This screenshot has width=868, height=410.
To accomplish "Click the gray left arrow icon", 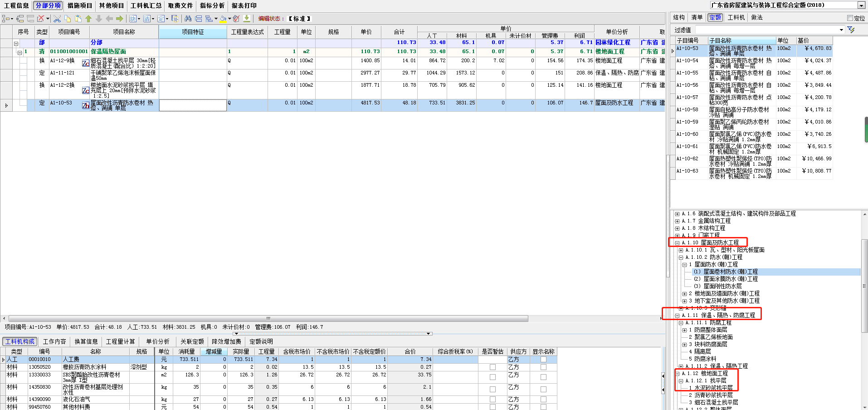I will [x=109, y=19].
